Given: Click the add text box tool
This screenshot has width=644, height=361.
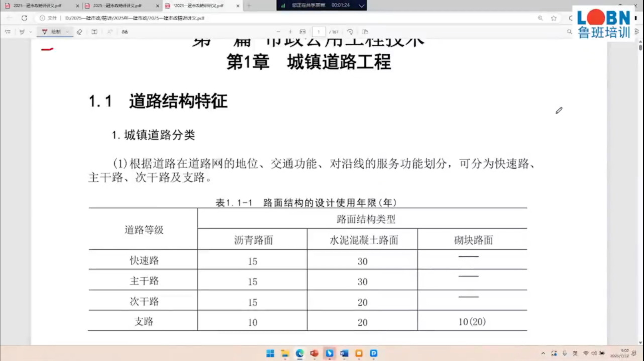Looking at the screenshot, I should (x=94, y=32).
